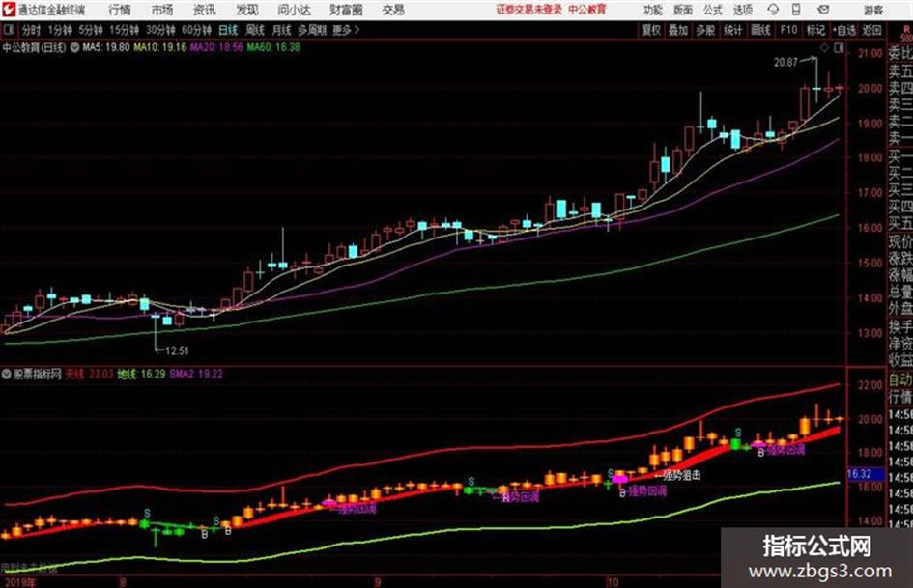Click the 统计 statistics toolbar button

(x=732, y=30)
